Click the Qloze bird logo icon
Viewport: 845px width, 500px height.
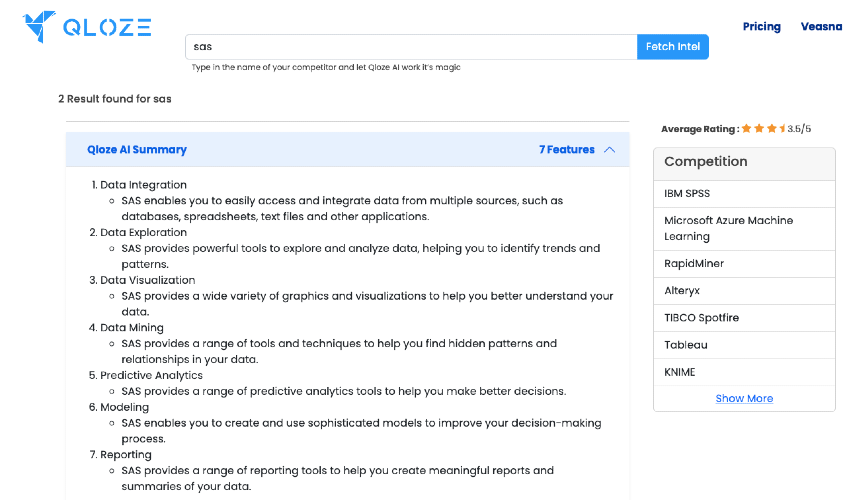[x=39, y=26]
